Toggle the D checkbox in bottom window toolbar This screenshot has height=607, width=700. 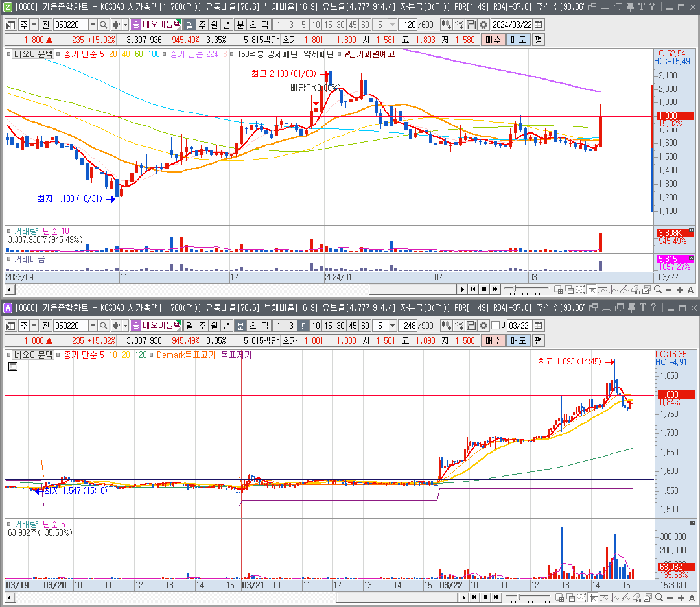point(495,325)
